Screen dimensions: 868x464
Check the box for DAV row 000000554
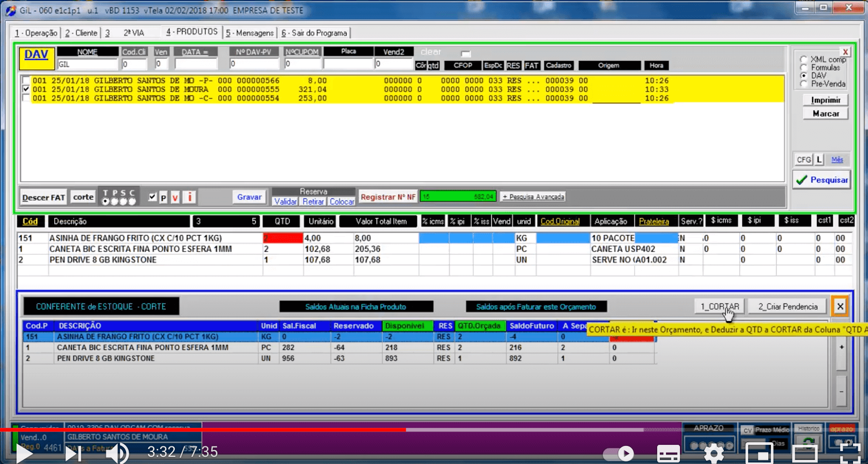point(26,98)
